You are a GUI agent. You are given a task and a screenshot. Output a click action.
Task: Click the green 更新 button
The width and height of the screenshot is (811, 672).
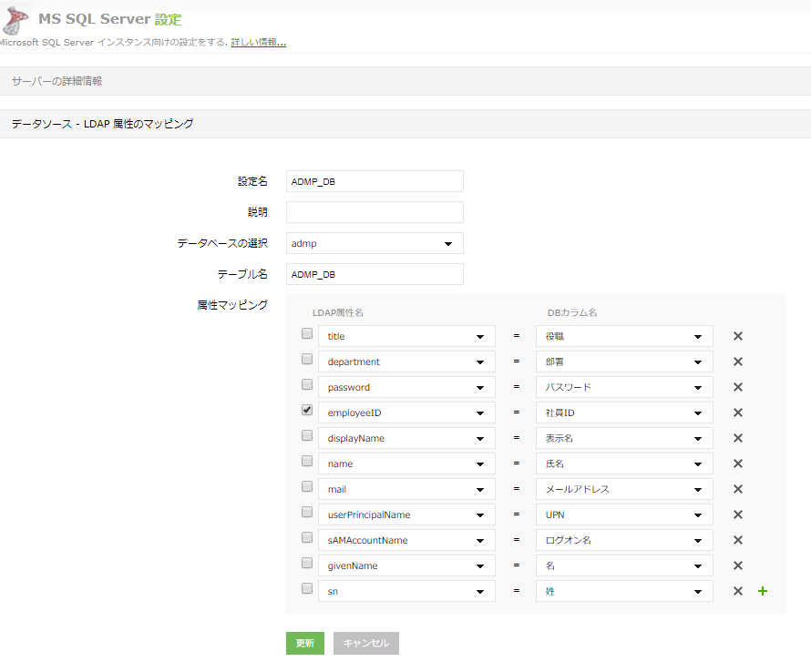coord(305,643)
